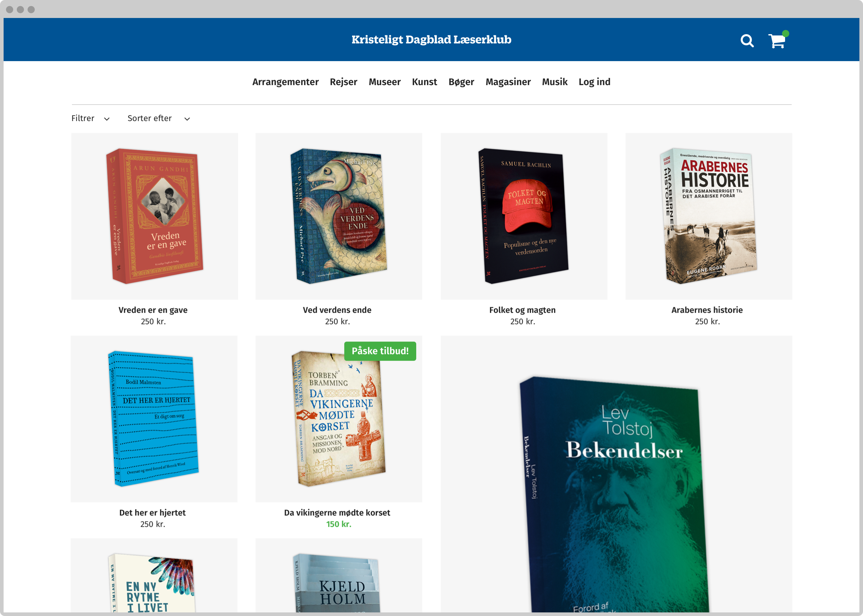863x616 pixels.
Task: Select Museer in the navigation
Action: click(384, 82)
